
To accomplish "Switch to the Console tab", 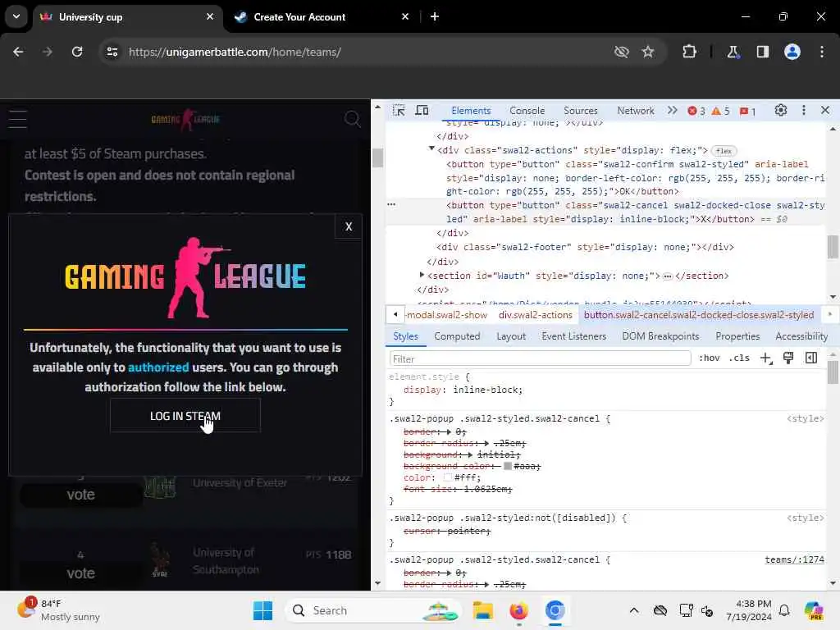I will [x=527, y=111].
